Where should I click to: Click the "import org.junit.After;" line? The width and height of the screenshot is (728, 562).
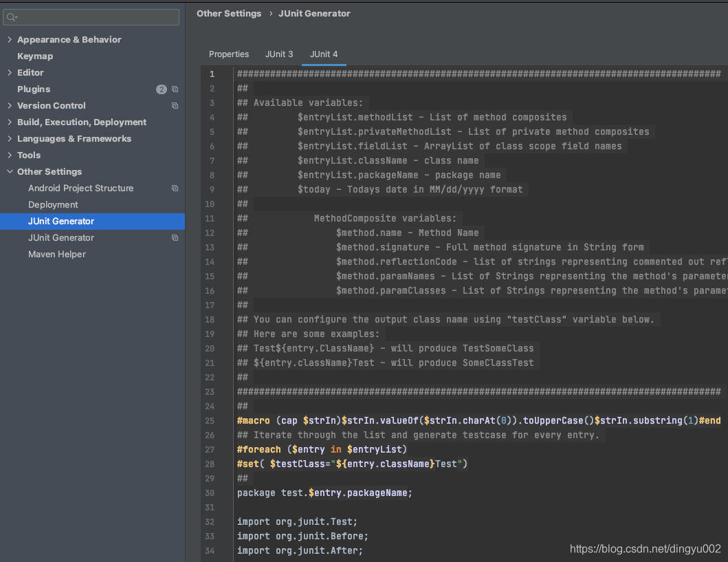pos(300,550)
